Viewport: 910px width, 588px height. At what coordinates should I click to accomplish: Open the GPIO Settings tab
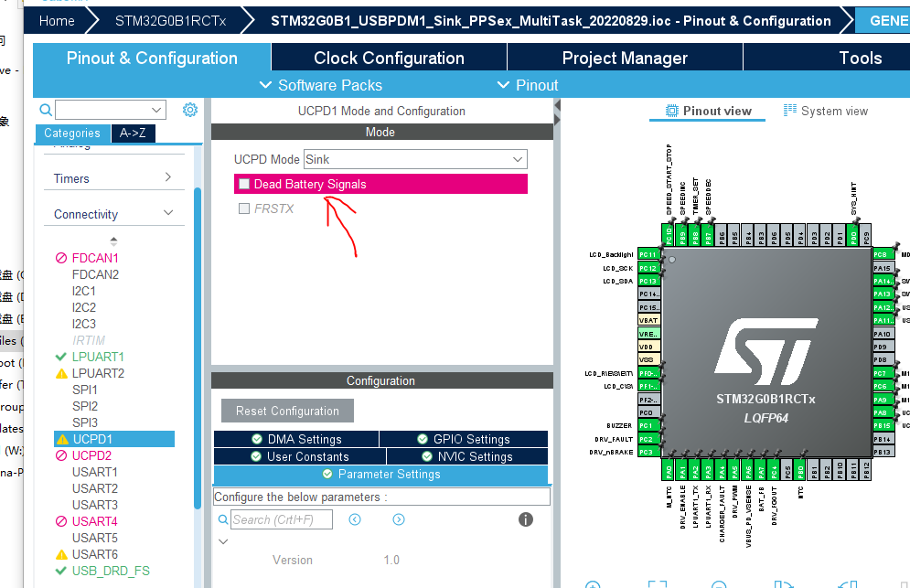point(464,439)
